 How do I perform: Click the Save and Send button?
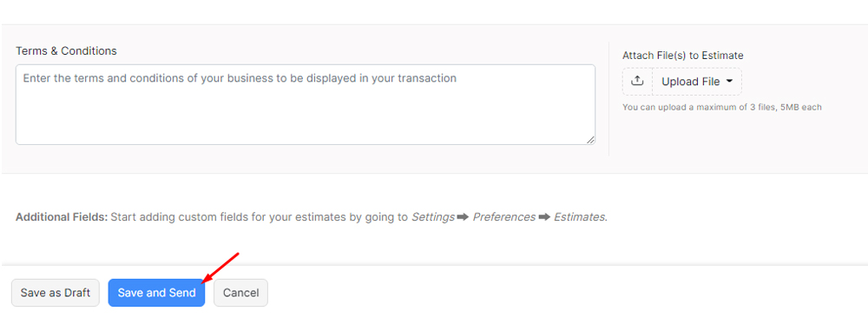point(156,293)
